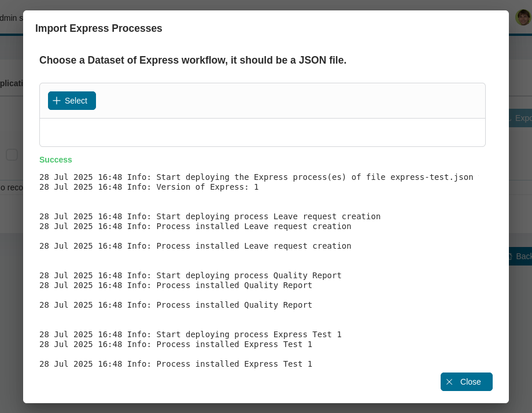This screenshot has height=413, width=532.
Task: Click the plus icon on Select button
Action: (57, 101)
